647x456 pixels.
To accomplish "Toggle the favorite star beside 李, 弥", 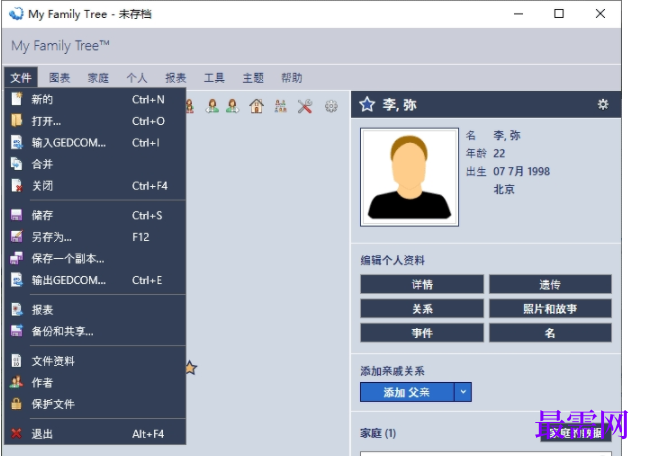I will [x=367, y=104].
